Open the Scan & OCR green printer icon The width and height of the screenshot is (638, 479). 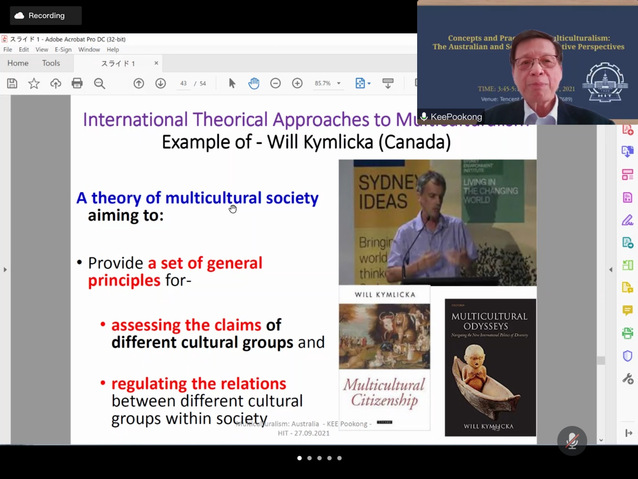click(x=627, y=333)
